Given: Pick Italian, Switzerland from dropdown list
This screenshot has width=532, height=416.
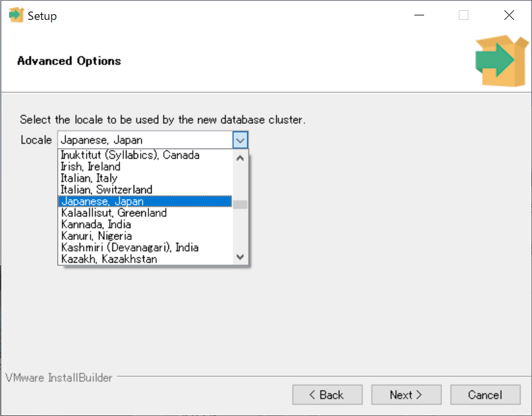Looking at the screenshot, I should [107, 190].
